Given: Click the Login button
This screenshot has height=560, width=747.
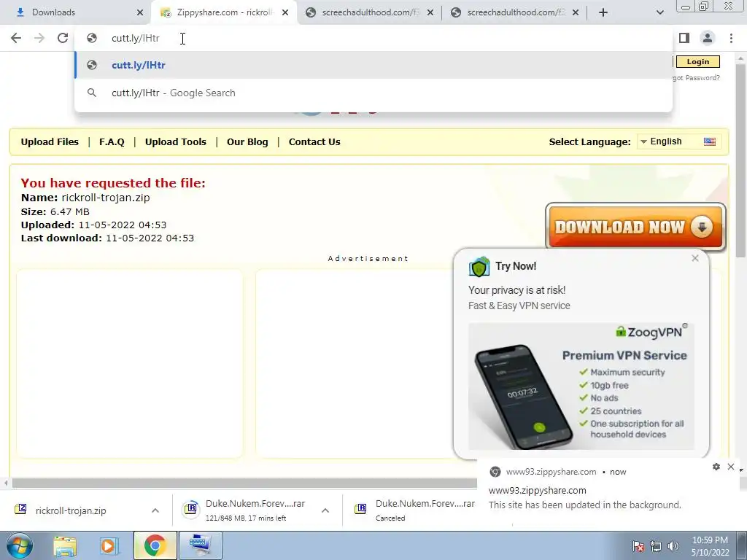Looking at the screenshot, I should pyautogui.click(x=698, y=61).
